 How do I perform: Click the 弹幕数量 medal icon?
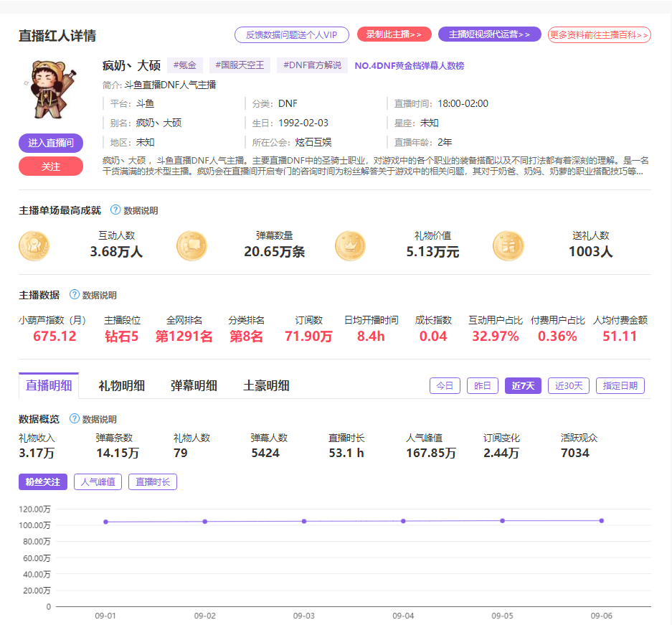(192, 245)
